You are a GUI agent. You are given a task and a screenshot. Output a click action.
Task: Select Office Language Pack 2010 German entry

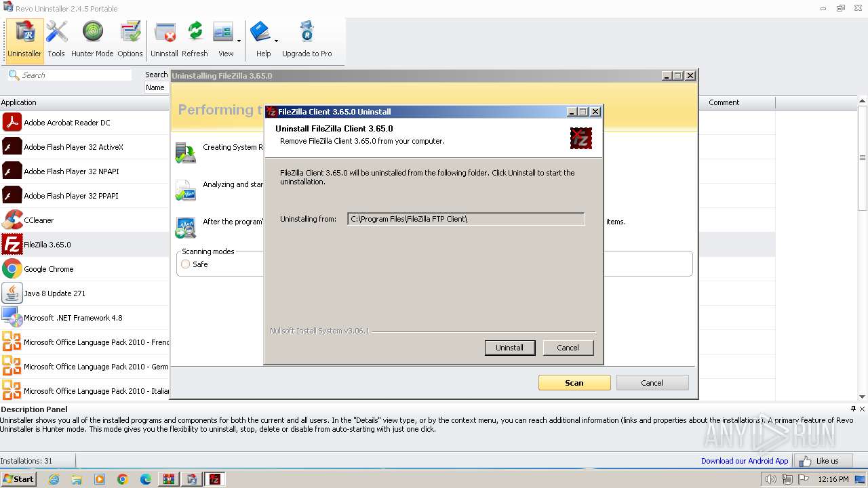pyautogui.click(x=84, y=367)
